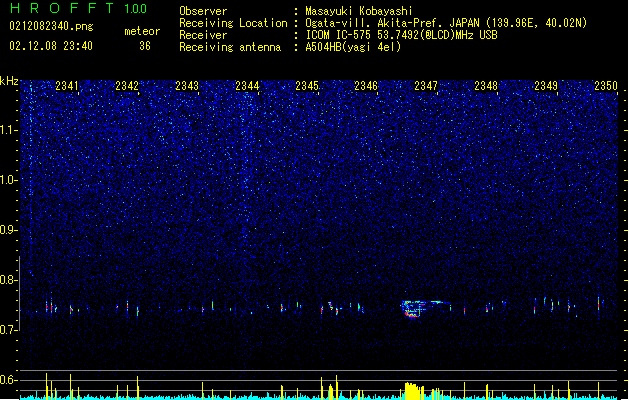Click the 2345 time marker

307,86
